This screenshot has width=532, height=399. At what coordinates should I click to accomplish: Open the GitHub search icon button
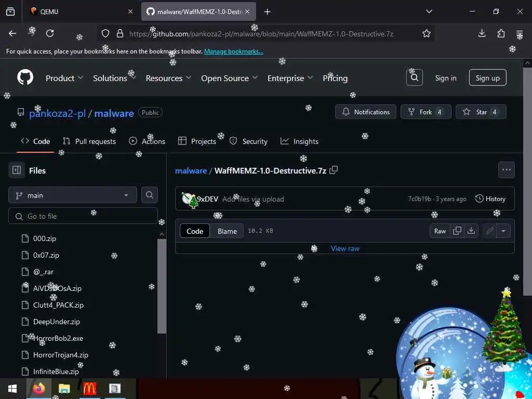pyautogui.click(x=414, y=78)
